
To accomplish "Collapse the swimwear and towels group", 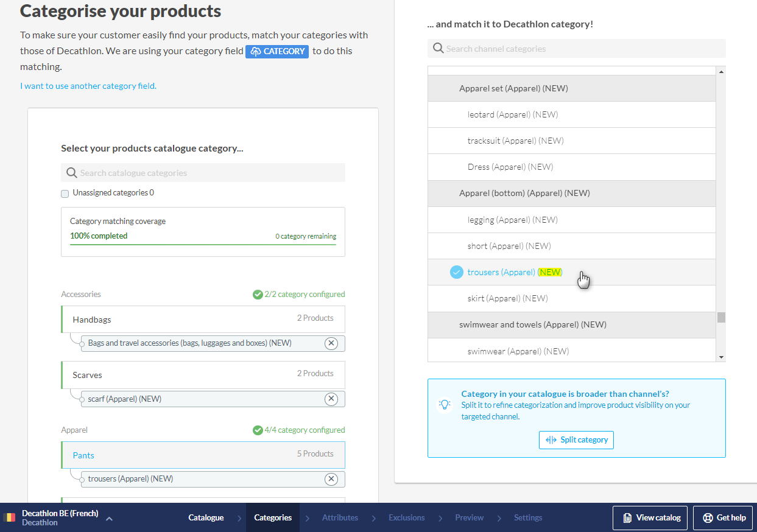I will (532, 324).
